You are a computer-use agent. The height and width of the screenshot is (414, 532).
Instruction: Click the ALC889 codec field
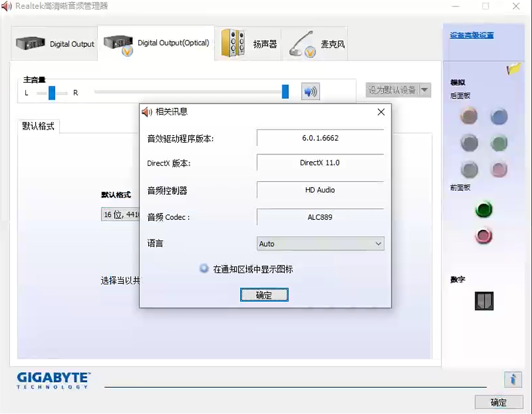(x=320, y=217)
